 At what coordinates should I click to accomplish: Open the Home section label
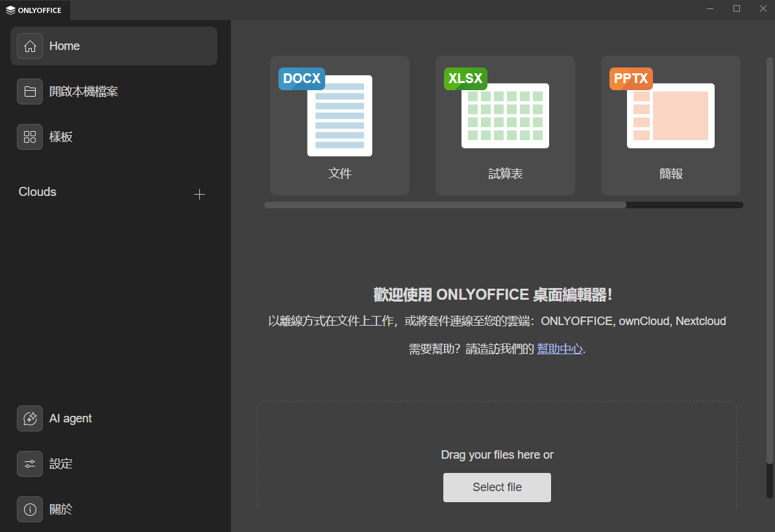[64, 46]
